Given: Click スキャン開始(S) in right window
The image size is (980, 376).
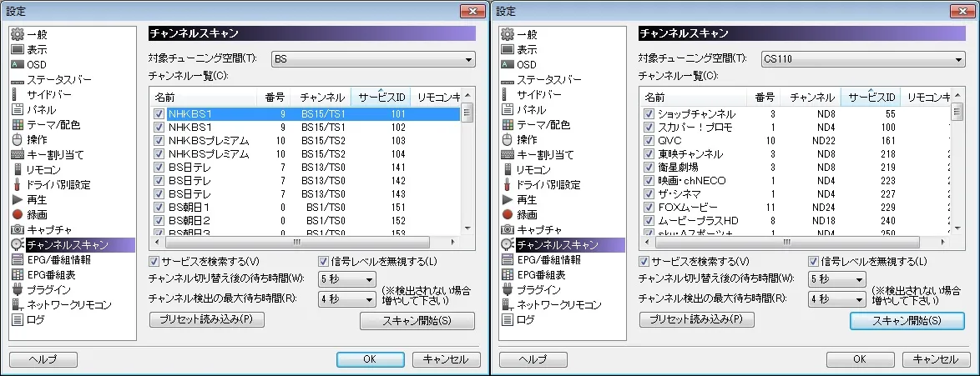Looking at the screenshot, I should pos(907,321).
